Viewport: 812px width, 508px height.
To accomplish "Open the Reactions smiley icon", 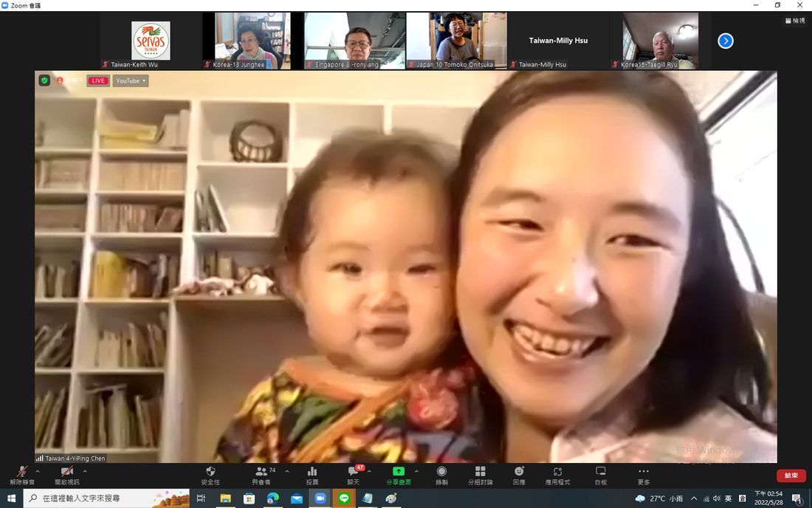I will coord(519,474).
